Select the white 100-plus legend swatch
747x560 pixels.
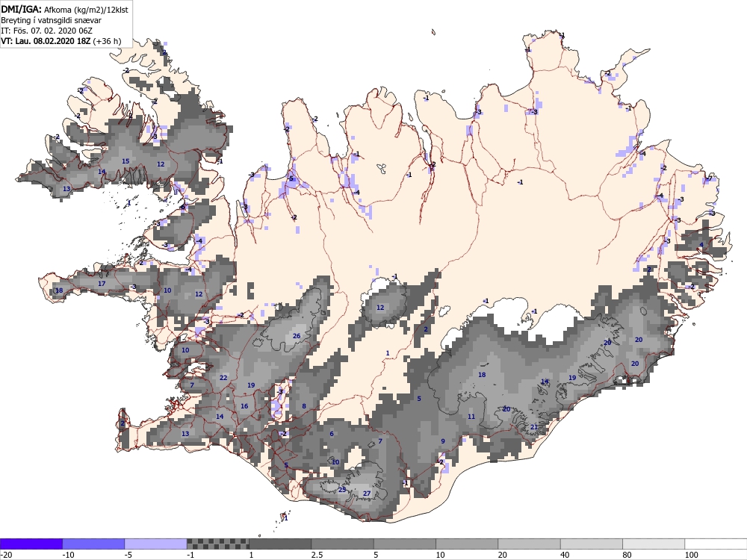(716, 544)
